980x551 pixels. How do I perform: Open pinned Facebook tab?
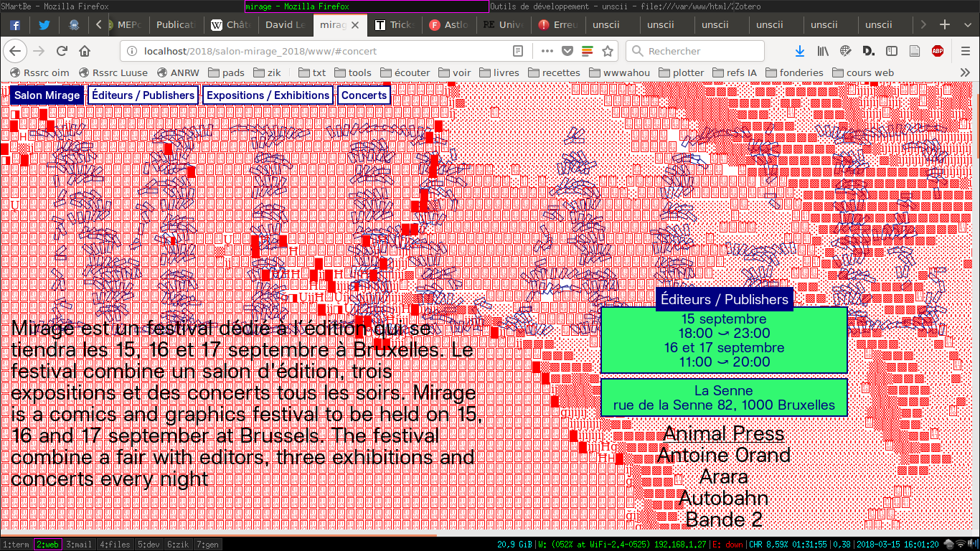[15, 24]
